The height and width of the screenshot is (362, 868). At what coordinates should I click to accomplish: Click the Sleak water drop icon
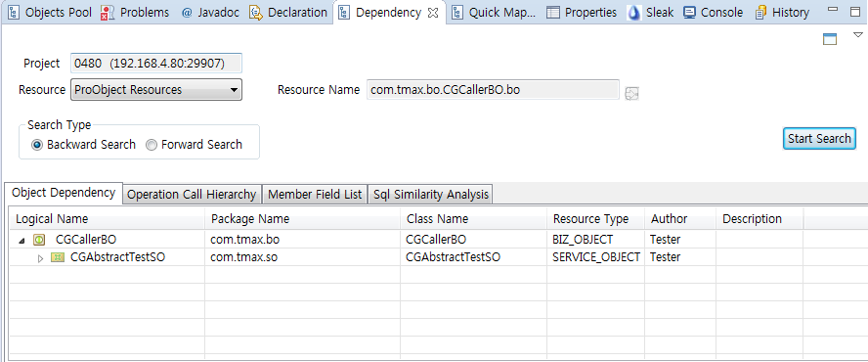click(x=634, y=12)
